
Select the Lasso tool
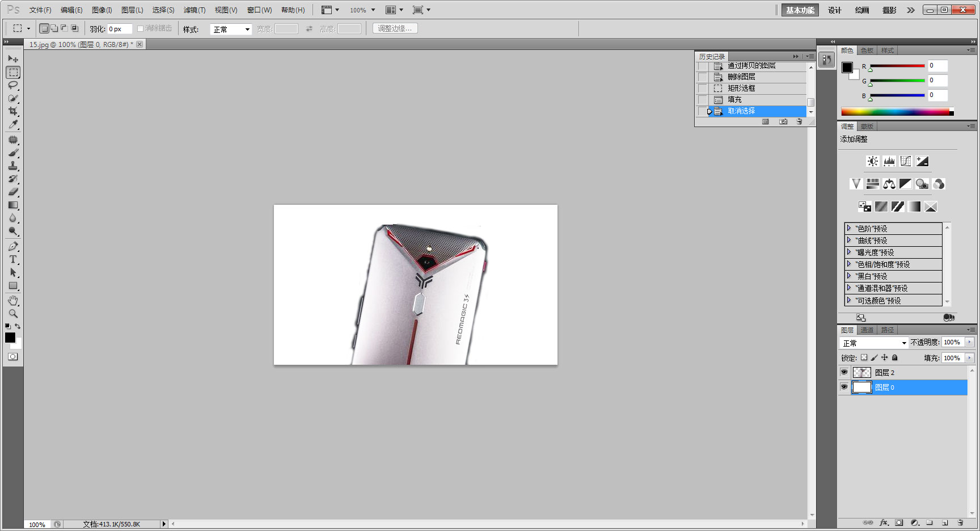pos(12,85)
